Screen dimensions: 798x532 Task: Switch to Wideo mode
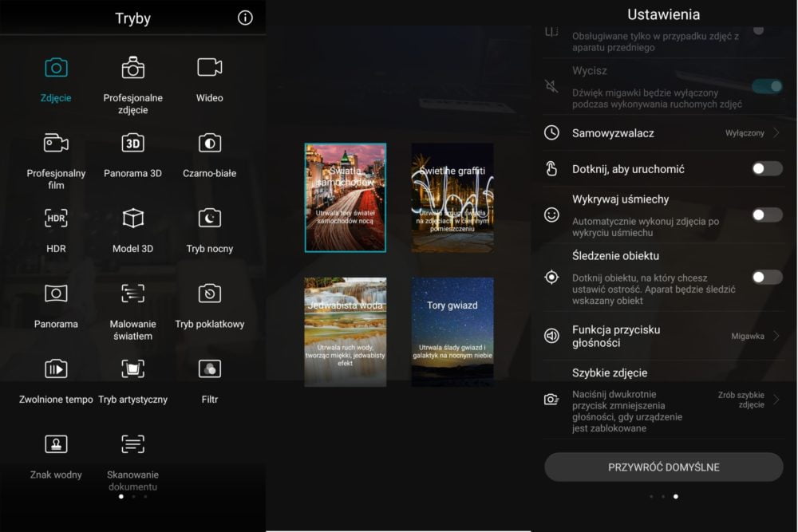(x=209, y=68)
